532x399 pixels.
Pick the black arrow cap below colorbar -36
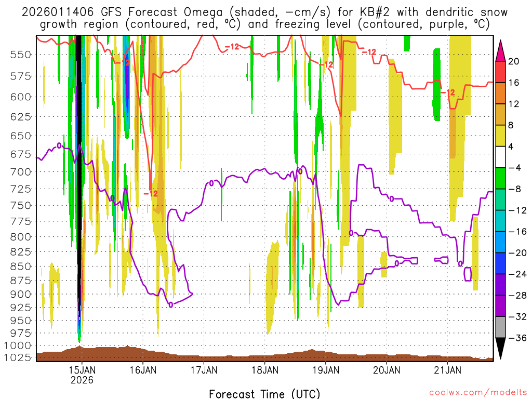coord(500,349)
